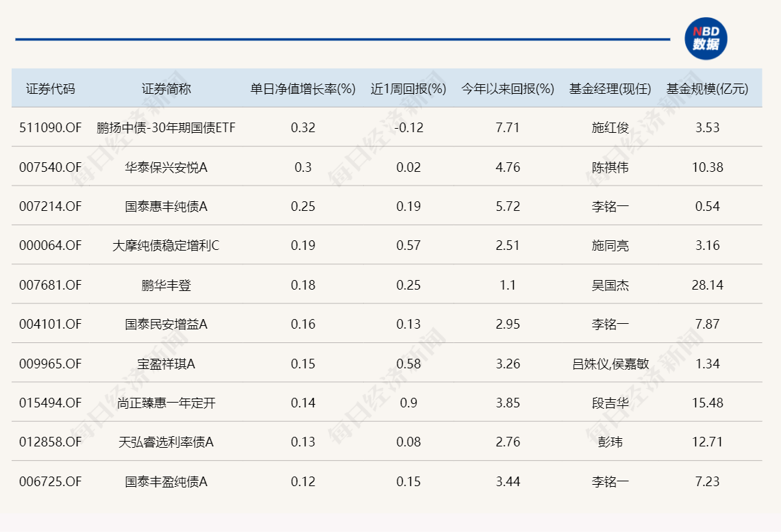Select fund name 国泰民安增益A
This screenshot has width=781, height=532.
[166, 324]
